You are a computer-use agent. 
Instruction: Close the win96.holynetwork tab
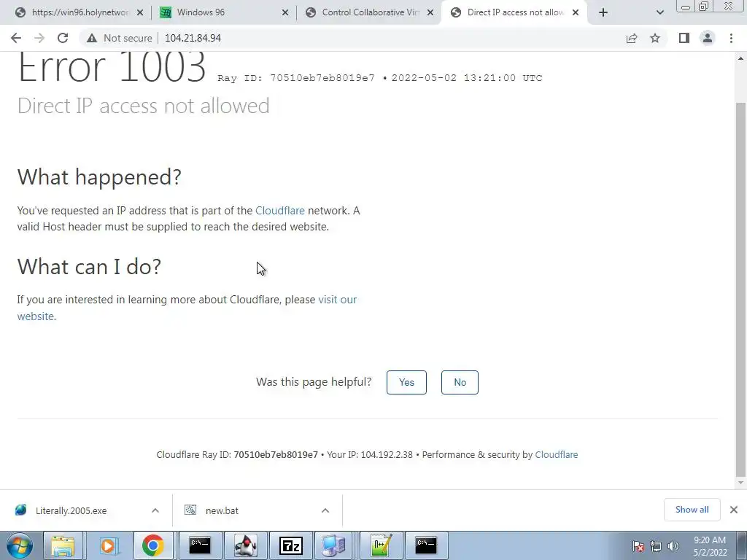(140, 13)
